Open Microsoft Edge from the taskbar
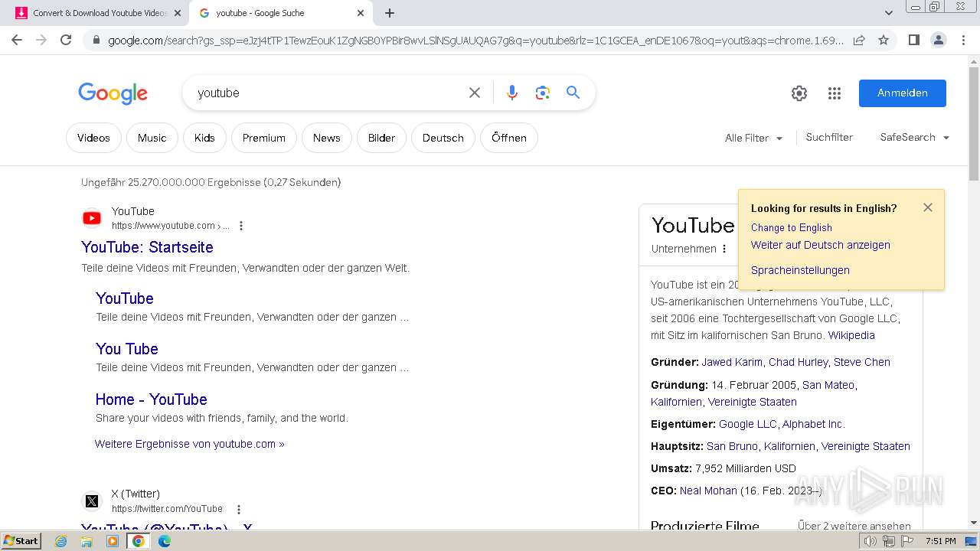 point(165,541)
